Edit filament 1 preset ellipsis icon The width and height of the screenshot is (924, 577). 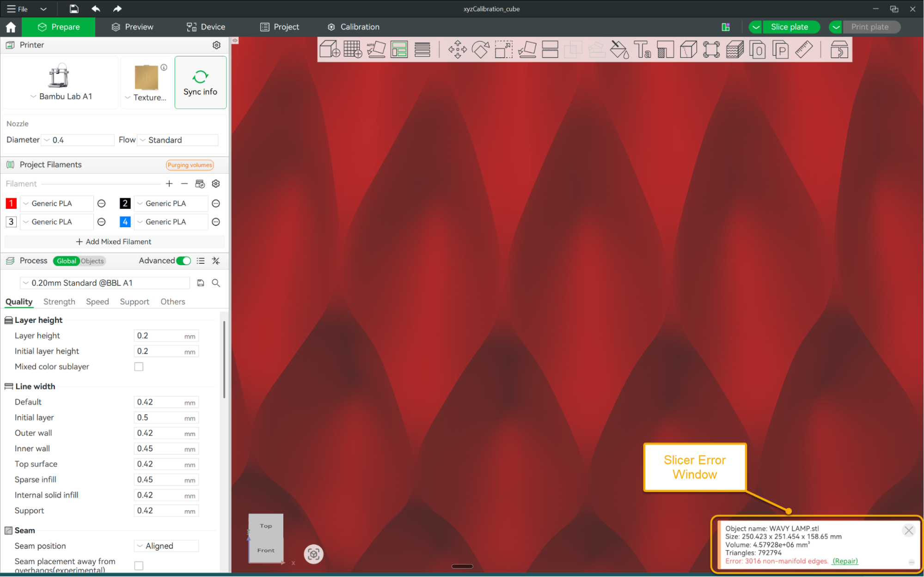click(x=102, y=203)
